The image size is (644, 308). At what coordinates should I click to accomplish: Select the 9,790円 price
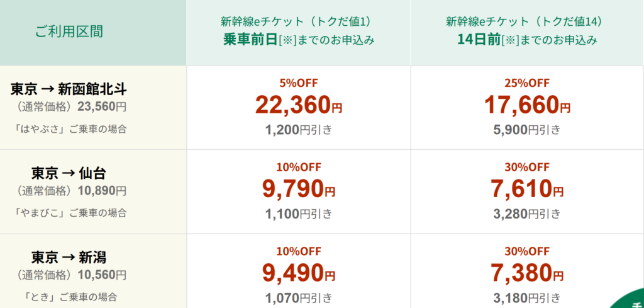pos(299,189)
